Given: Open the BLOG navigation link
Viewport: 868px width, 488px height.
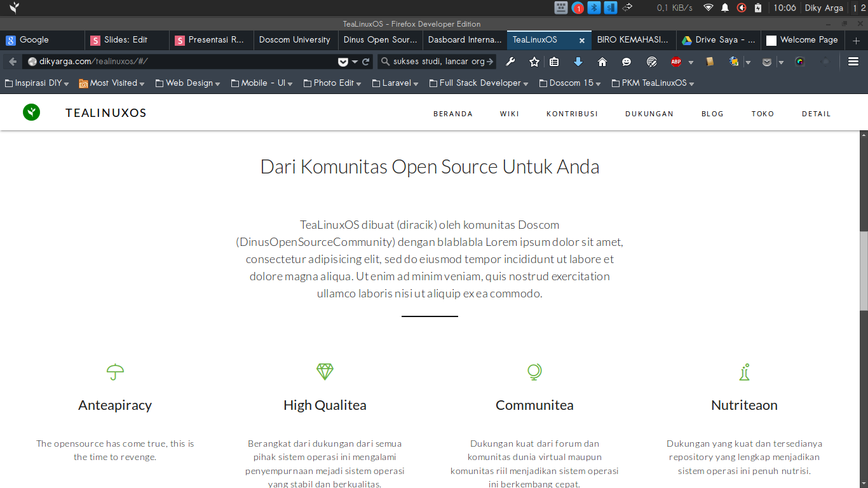Looking at the screenshot, I should point(712,114).
